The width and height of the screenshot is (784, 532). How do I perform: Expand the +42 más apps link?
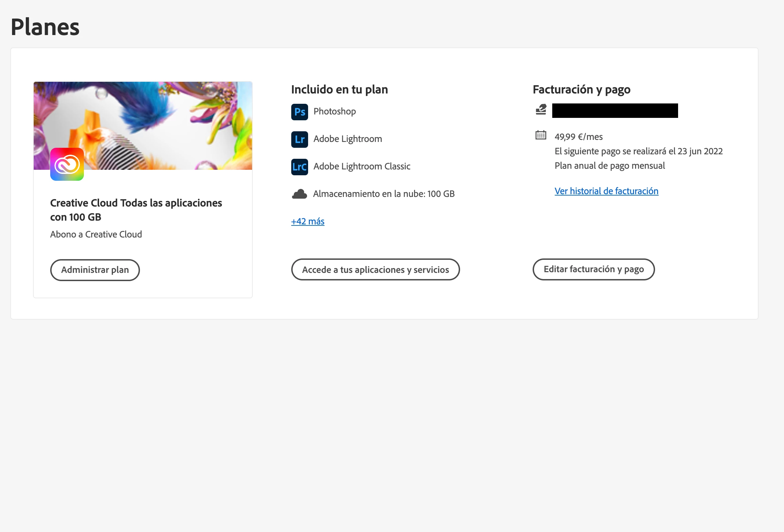(308, 221)
